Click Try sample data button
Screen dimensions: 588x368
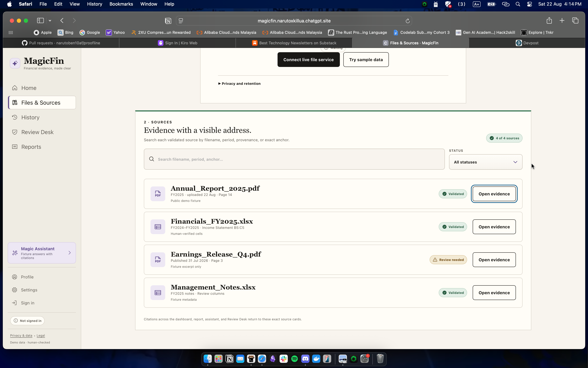coord(366,60)
